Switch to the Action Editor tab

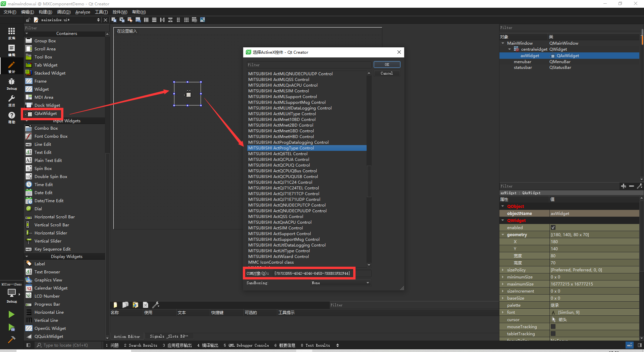coord(127,336)
